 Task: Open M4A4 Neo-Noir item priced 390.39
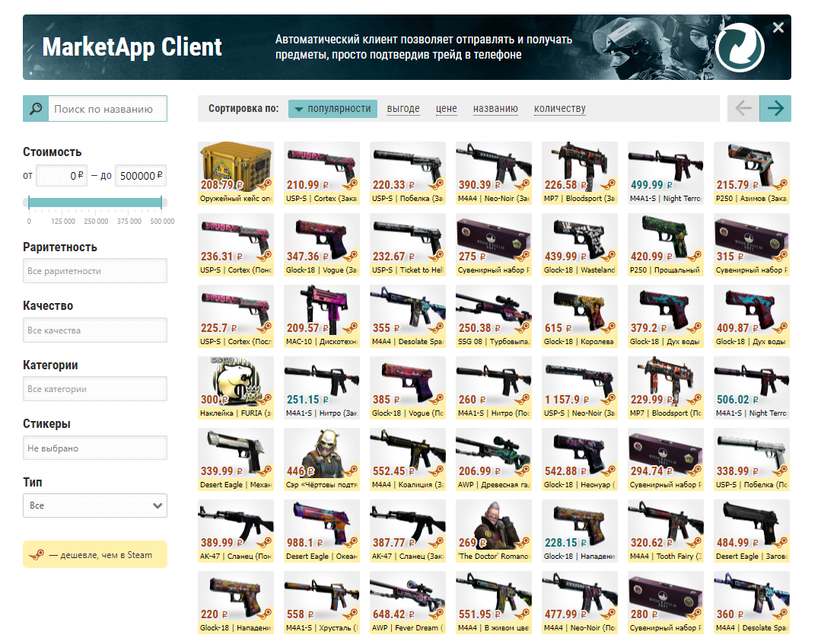(493, 173)
